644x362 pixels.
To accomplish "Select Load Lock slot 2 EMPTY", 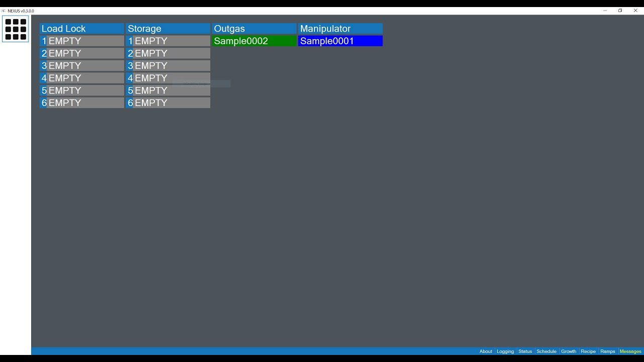I will point(82,53).
